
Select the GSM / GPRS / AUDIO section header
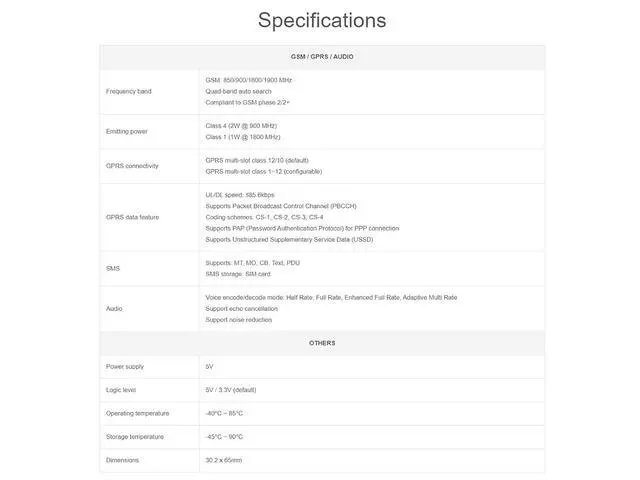coord(322,57)
